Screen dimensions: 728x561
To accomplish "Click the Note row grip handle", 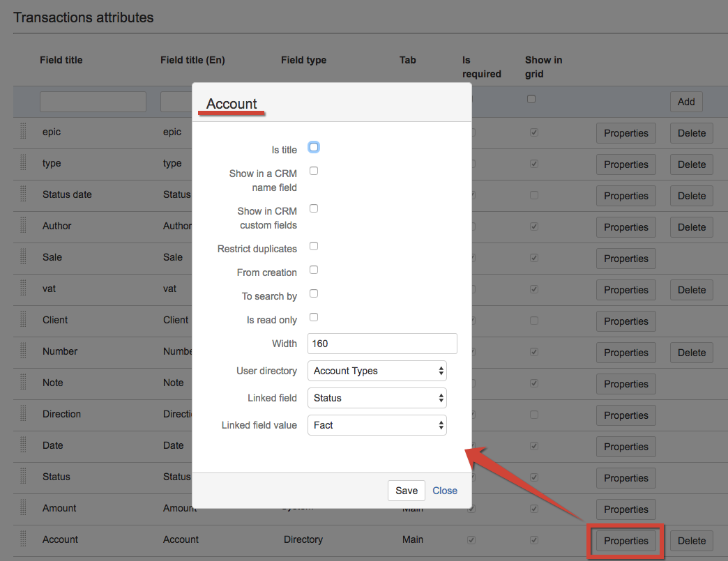I will click(x=23, y=383).
